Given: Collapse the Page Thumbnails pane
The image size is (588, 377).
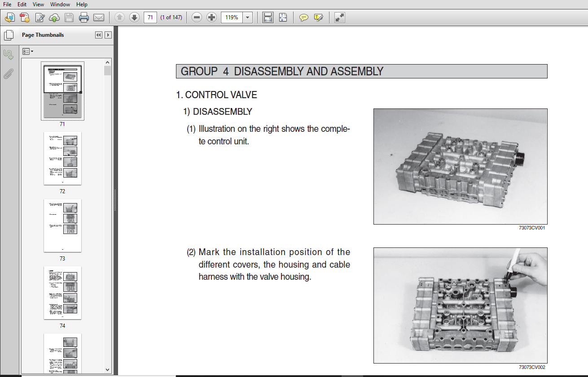Looking at the screenshot, I should click(x=99, y=35).
